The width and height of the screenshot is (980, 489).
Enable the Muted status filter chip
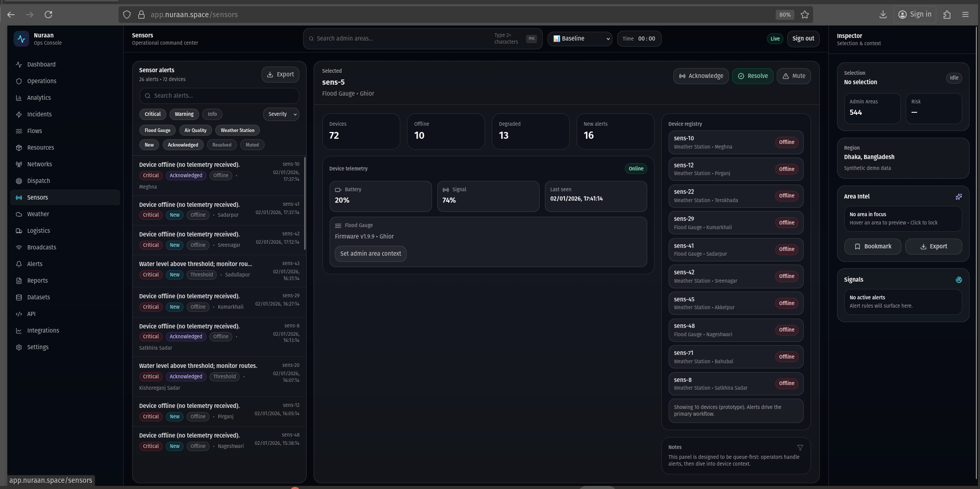click(252, 145)
